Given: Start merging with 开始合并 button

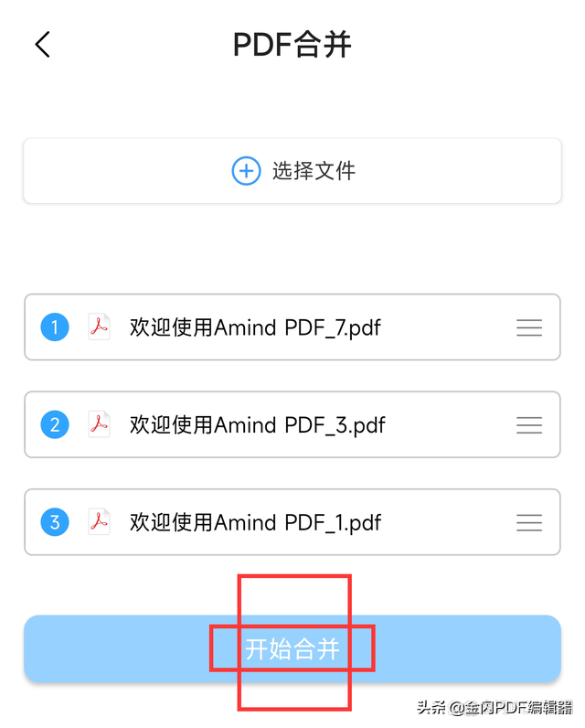Looking at the screenshot, I should click(292, 648).
